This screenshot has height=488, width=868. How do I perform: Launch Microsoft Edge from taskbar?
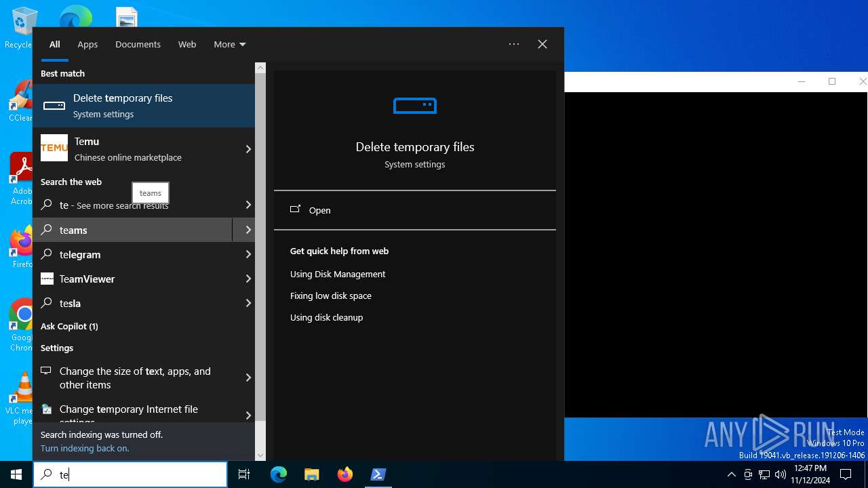279,474
